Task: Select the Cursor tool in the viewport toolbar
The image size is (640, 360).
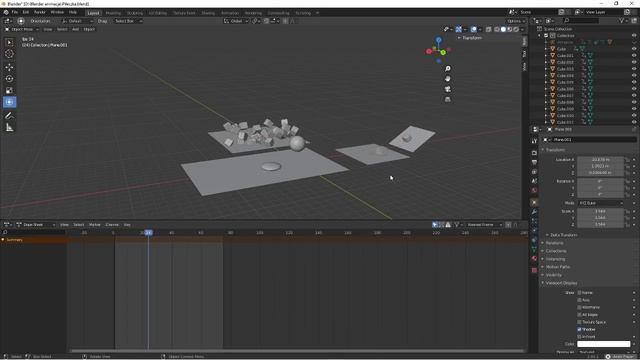Action: 9,54
